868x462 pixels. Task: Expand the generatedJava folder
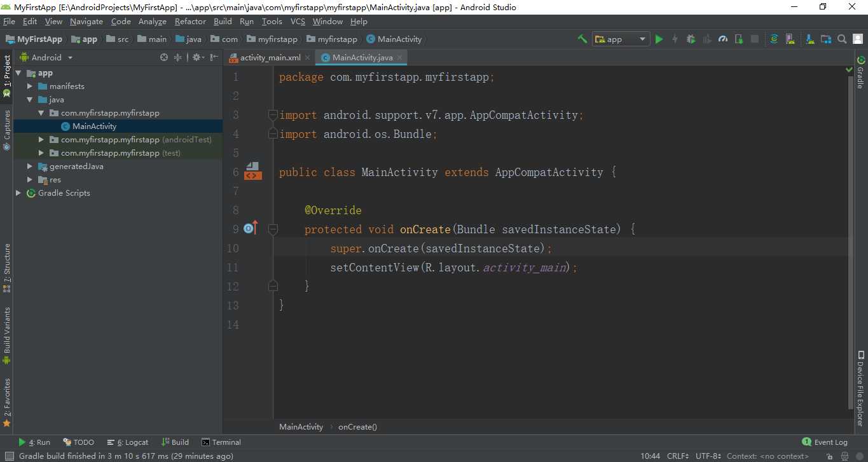tap(30, 166)
